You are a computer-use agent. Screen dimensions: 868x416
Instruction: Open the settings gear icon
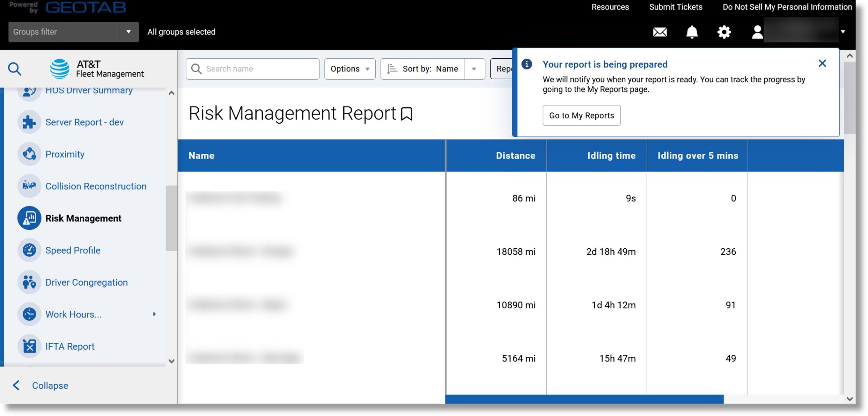[724, 32]
